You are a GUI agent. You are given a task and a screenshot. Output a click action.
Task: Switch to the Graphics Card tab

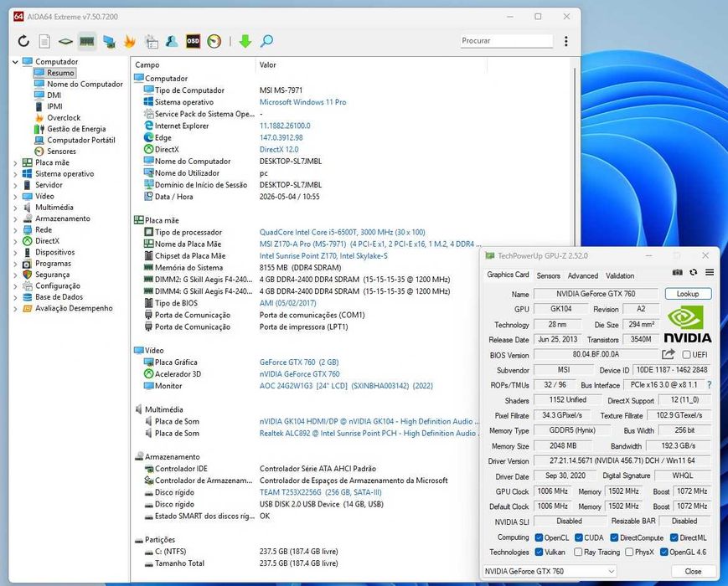[508, 275]
